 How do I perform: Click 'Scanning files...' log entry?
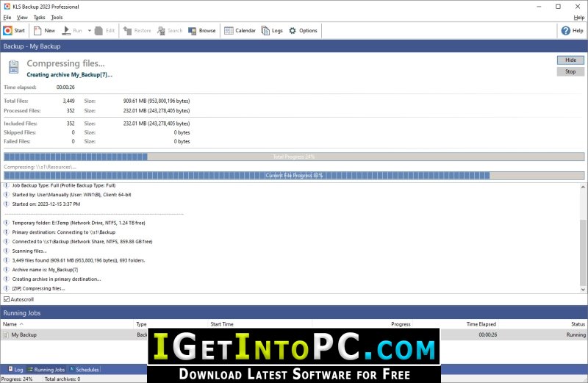point(29,251)
